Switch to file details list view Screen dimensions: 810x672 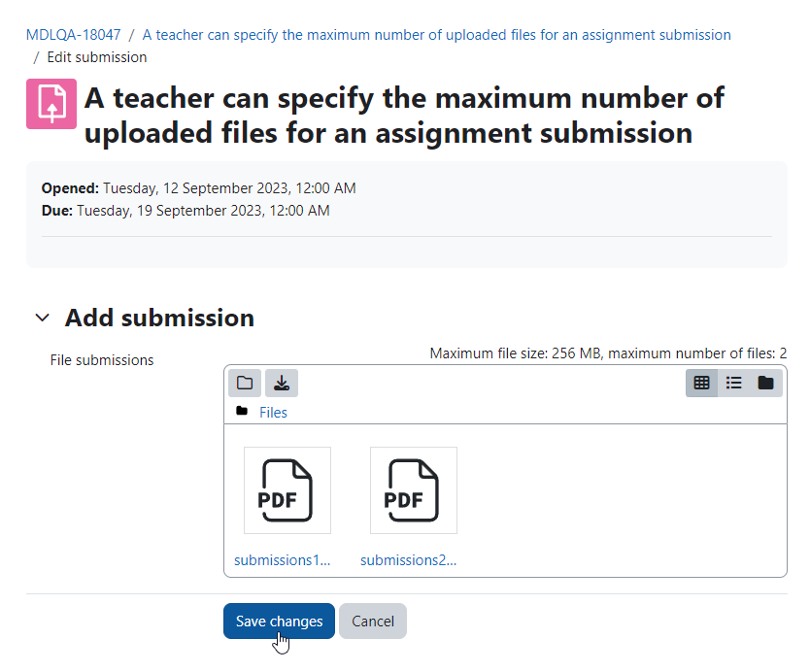[x=733, y=383]
